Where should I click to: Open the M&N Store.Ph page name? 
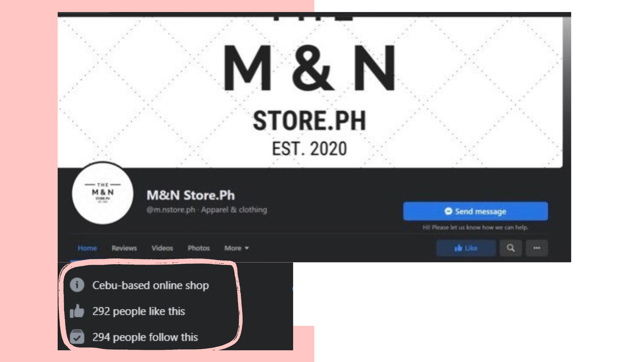pos(191,195)
